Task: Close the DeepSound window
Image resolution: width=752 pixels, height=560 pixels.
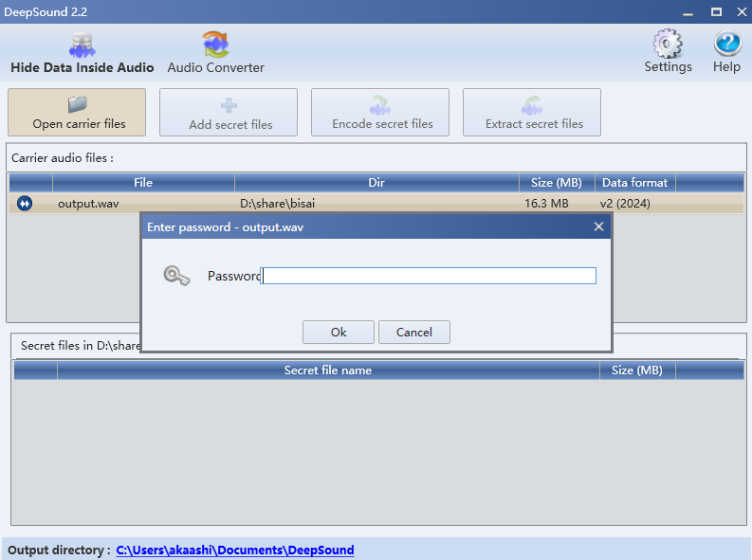Action: point(742,12)
